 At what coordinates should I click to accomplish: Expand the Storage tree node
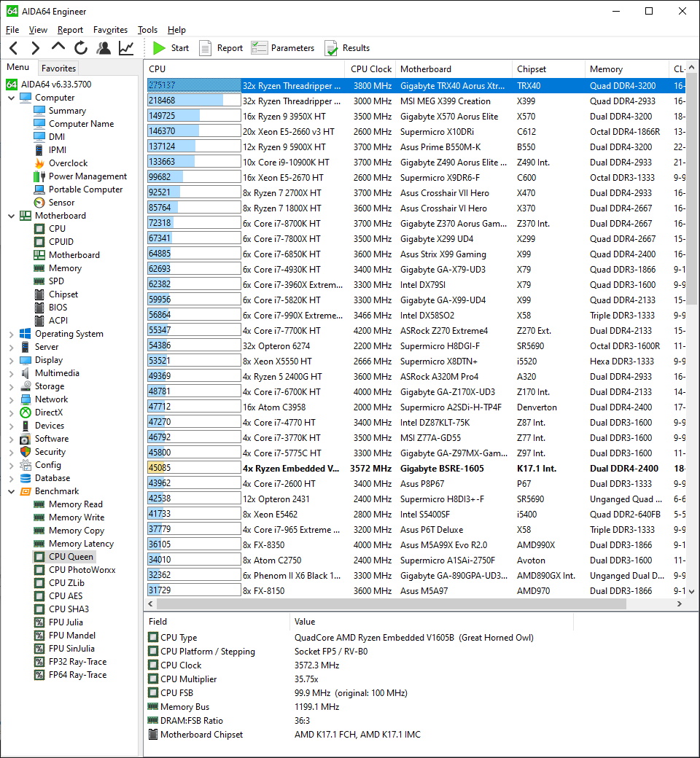click(x=11, y=386)
